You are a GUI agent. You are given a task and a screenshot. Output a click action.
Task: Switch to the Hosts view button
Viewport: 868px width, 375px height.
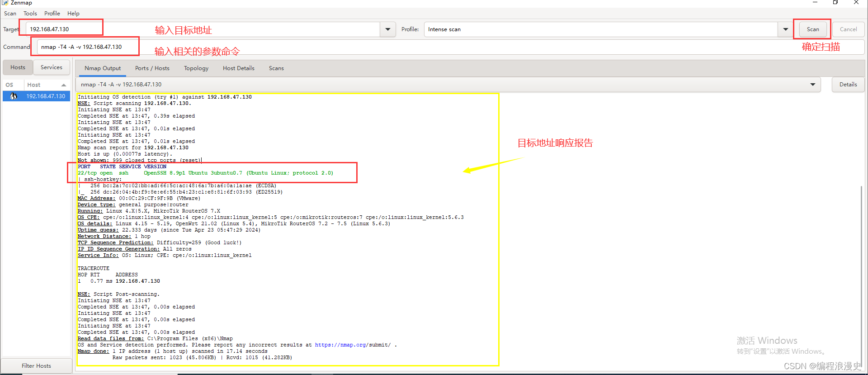18,67
